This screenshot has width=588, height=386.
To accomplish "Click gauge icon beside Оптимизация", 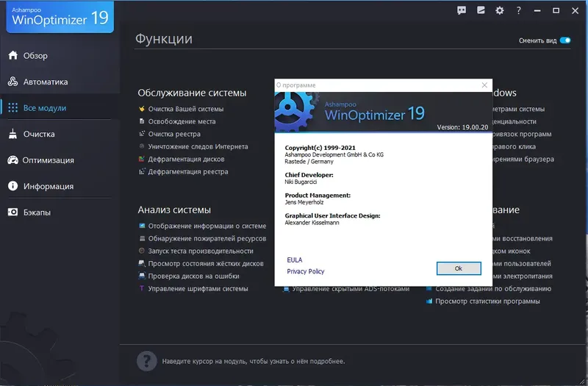I will [12, 160].
